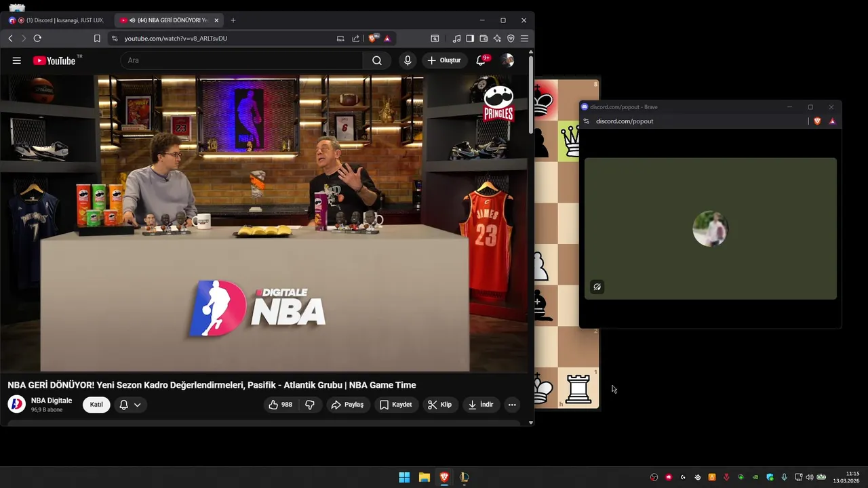Image resolution: width=868 pixels, height=488 pixels.
Task: Click the cast media icon in address bar
Action: (x=340, y=39)
